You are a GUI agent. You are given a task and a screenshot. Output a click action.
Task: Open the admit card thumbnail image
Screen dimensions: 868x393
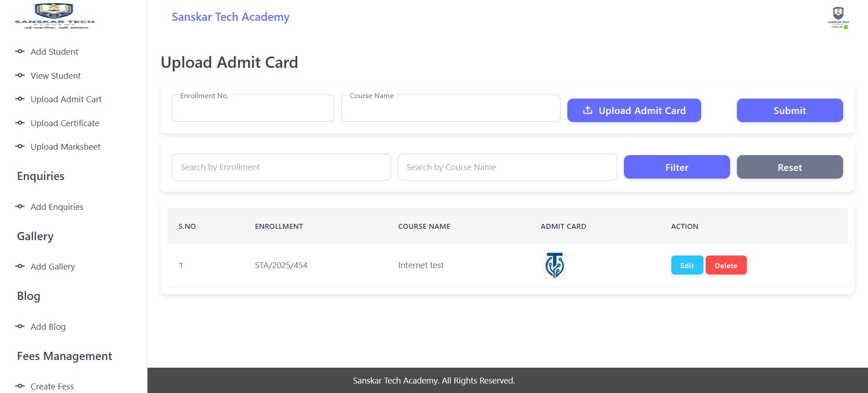[554, 265]
